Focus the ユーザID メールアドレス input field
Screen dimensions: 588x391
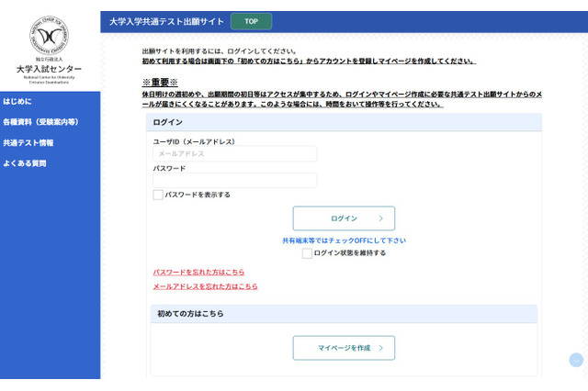(235, 153)
